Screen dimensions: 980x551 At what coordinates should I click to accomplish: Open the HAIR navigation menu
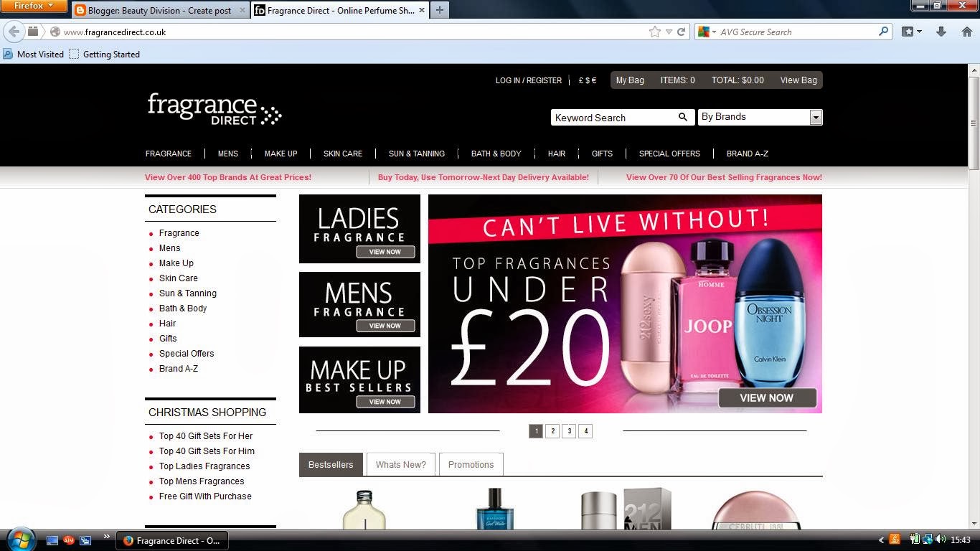557,154
